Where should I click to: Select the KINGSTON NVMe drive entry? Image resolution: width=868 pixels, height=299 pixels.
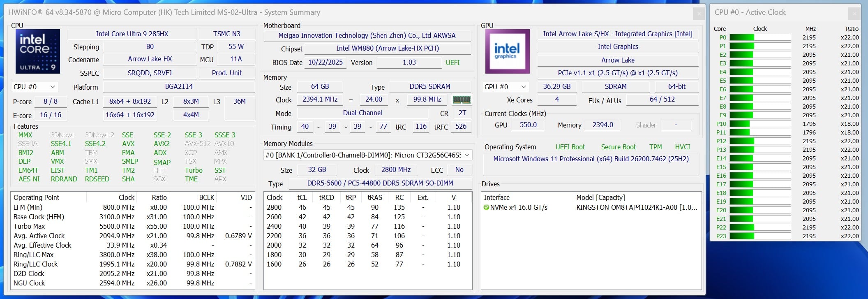coord(636,208)
